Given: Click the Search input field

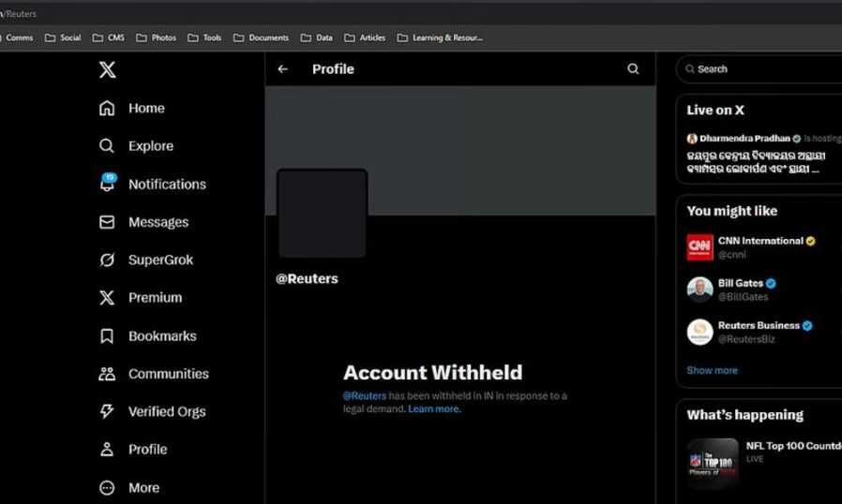Looking at the screenshot, I should [x=759, y=69].
